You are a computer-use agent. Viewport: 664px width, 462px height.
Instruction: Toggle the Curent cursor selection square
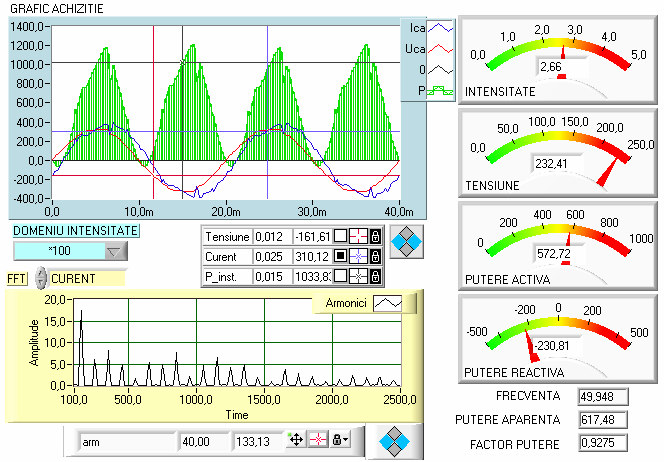click(x=340, y=256)
